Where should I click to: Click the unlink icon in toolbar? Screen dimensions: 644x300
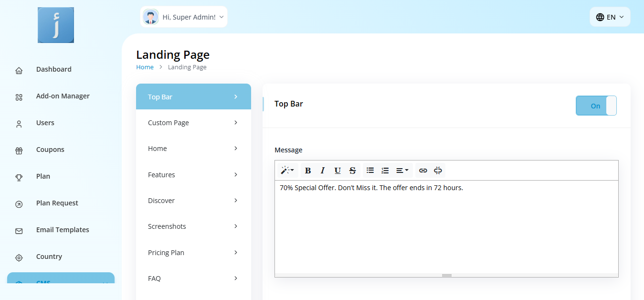(438, 171)
